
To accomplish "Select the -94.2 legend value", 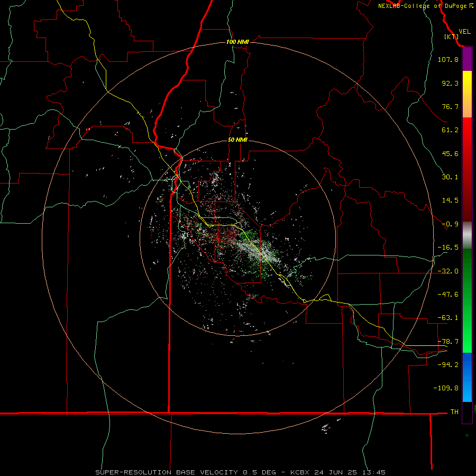I will point(448,364).
